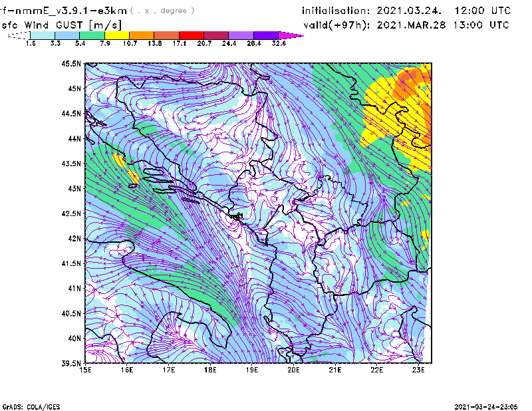Click the light cyan 1.6–3.3 legend swatch
The image size is (532, 411).
tap(43, 35)
